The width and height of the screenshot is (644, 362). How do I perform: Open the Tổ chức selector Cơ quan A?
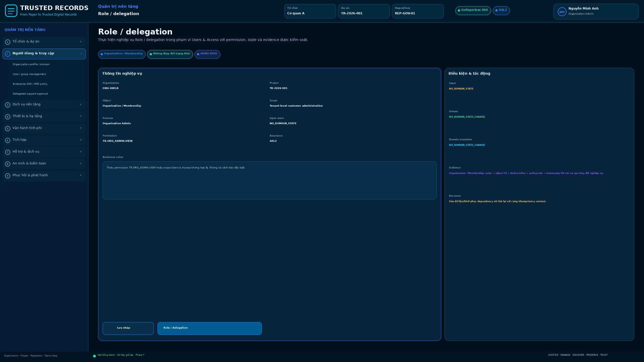tap(310, 11)
